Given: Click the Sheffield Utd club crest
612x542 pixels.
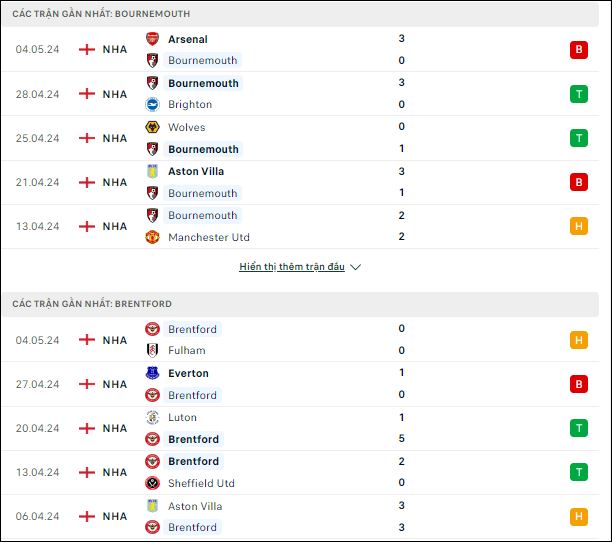Looking at the screenshot, I should (152, 483).
